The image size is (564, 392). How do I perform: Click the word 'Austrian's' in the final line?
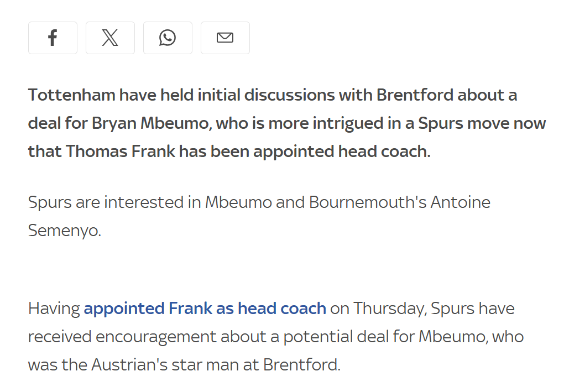129,365
